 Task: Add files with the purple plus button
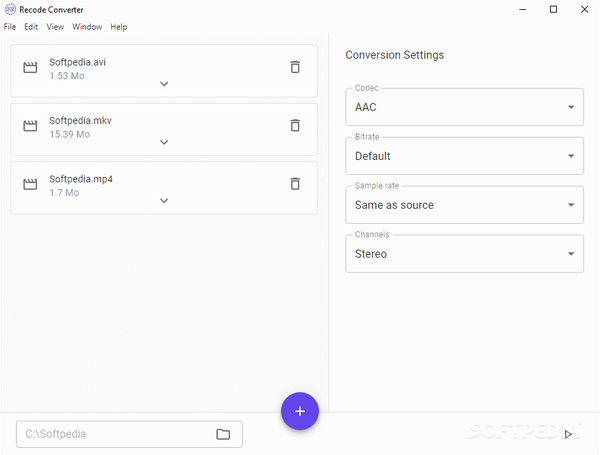click(x=300, y=411)
